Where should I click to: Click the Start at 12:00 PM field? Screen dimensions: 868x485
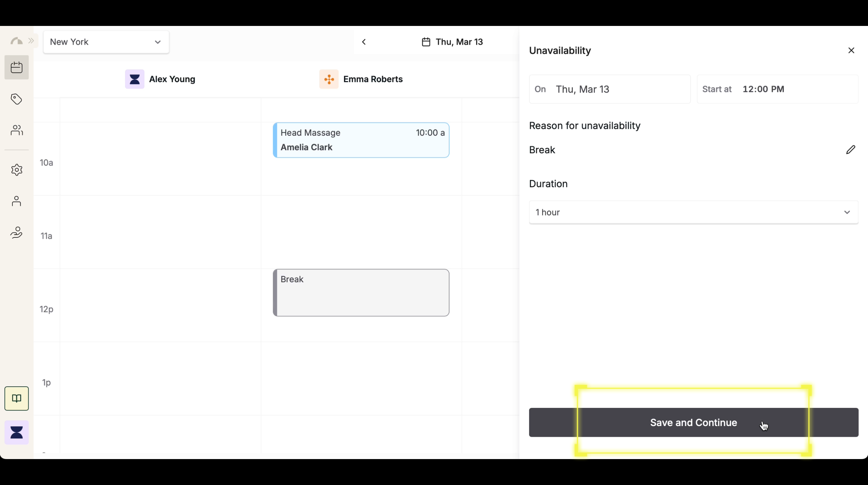click(777, 89)
